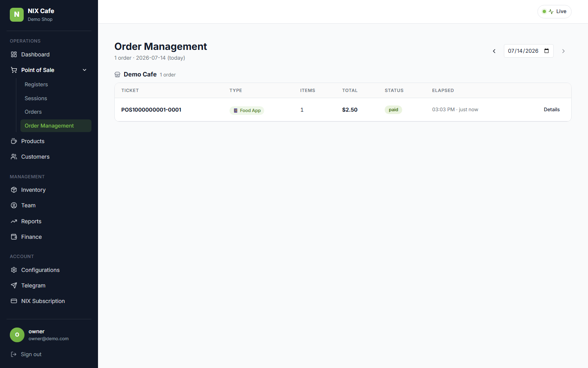Go to next day with right arrow
The height and width of the screenshot is (368, 588).
[x=563, y=51]
